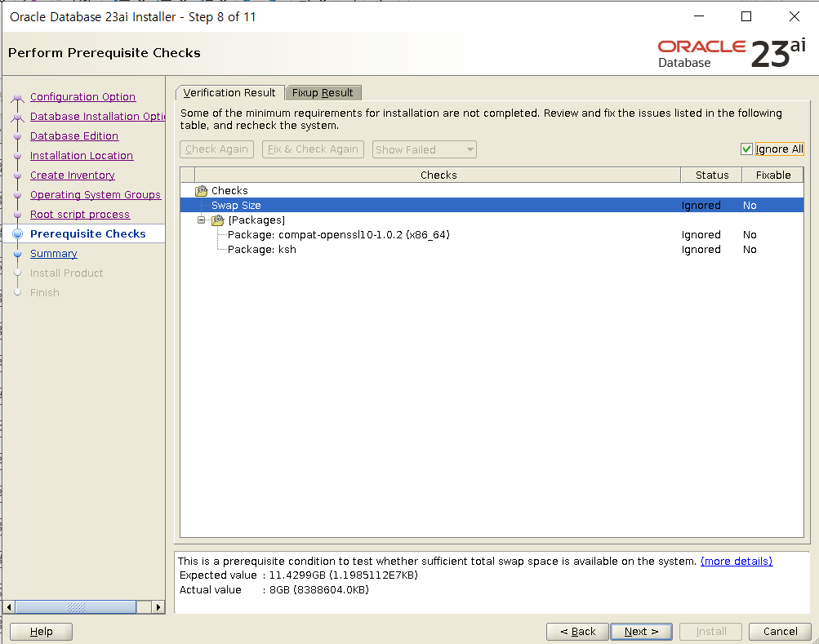Open Help for this step
This screenshot has height=644, width=819.
point(42,632)
